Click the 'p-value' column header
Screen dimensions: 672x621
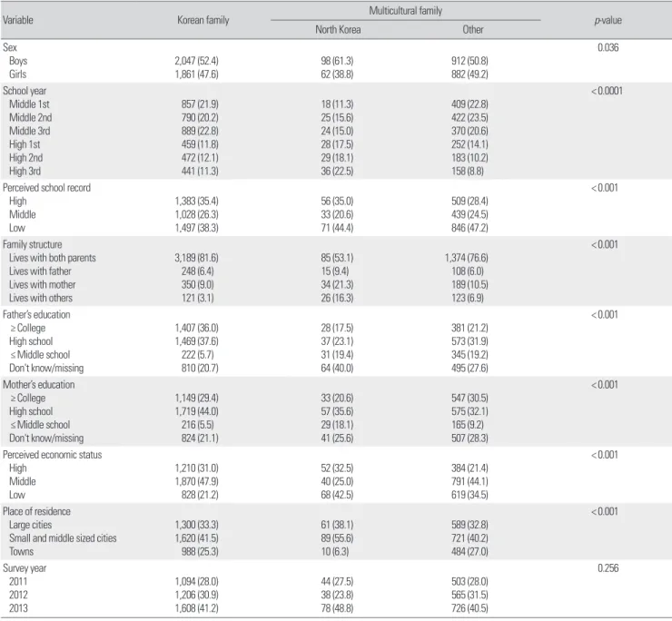coord(608,20)
